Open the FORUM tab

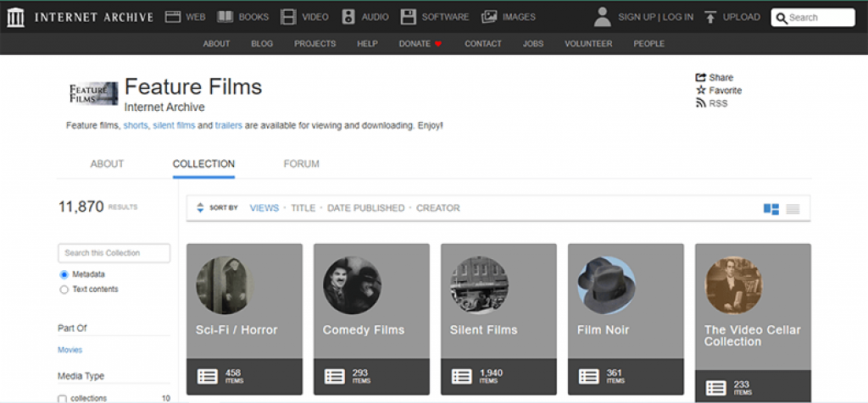coord(302,164)
